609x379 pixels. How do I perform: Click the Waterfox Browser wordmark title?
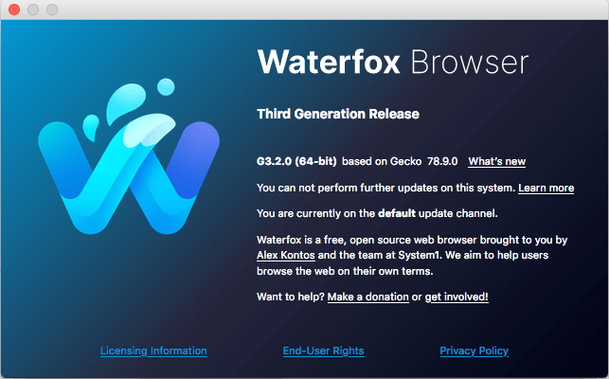(393, 62)
